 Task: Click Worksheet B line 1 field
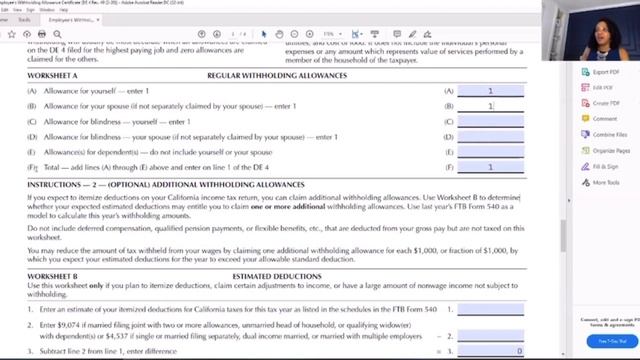tap(491, 309)
